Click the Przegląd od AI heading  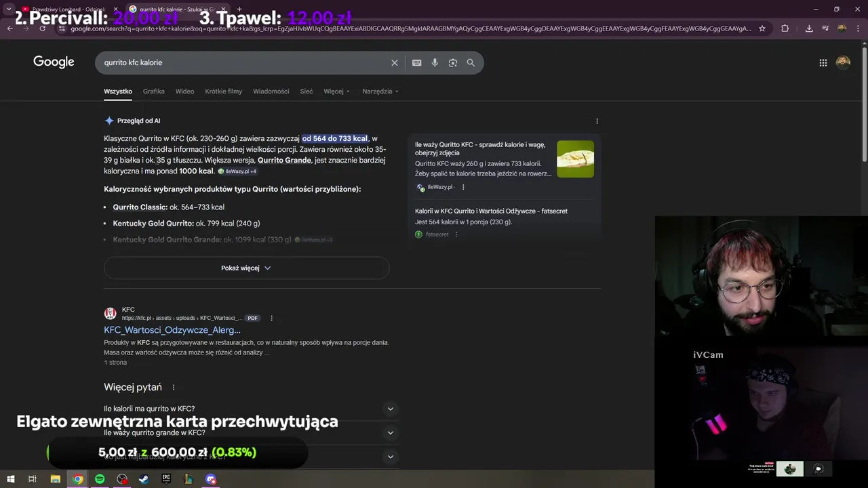[138, 121]
